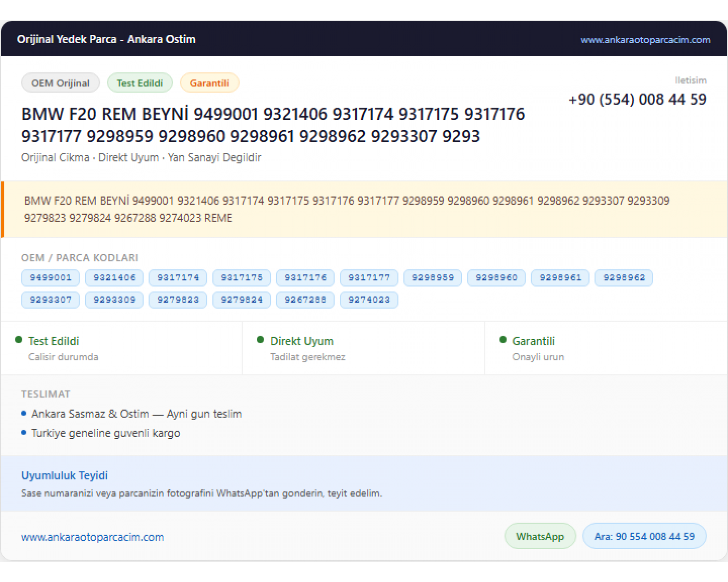Open the WhatsApp button
The width and height of the screenshot is (728, 582).
540,536
